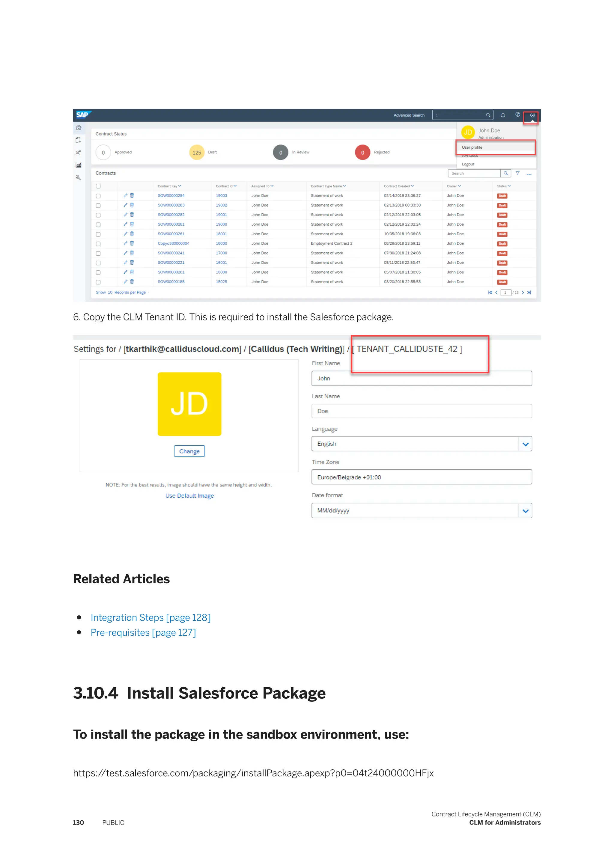Open the wrench settings sidebar icon

tap(78, 177)
